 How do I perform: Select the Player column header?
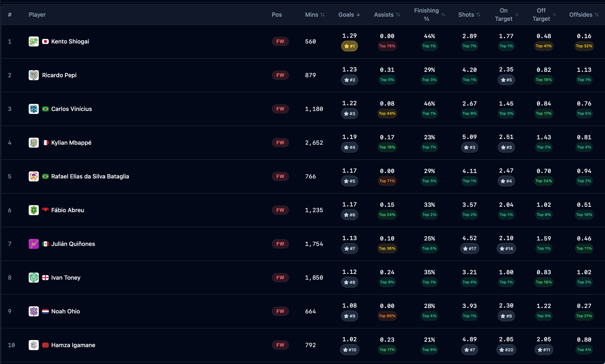coord(37,14)
